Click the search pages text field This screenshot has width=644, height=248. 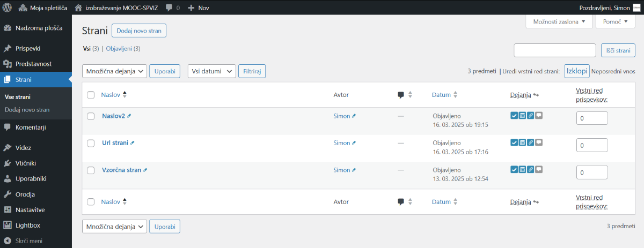tap(555, 50)
